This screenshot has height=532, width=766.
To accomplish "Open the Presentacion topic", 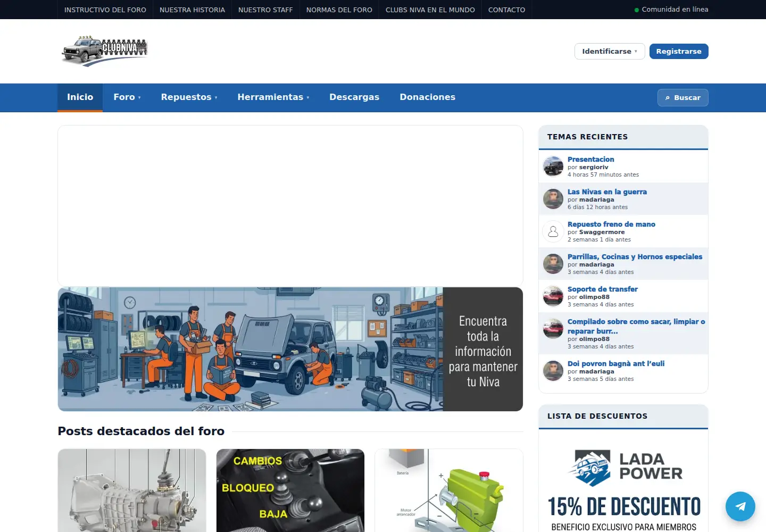I will (590, 159).
